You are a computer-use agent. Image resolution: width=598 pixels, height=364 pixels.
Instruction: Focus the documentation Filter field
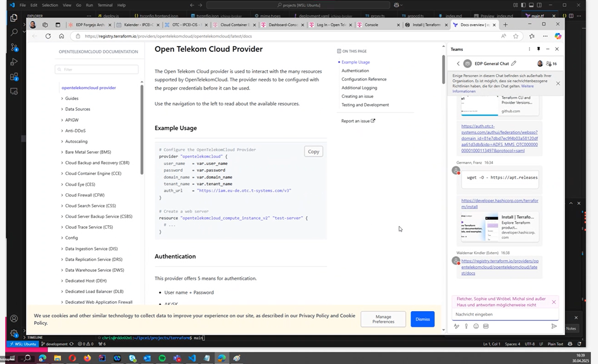click(97, 69)
